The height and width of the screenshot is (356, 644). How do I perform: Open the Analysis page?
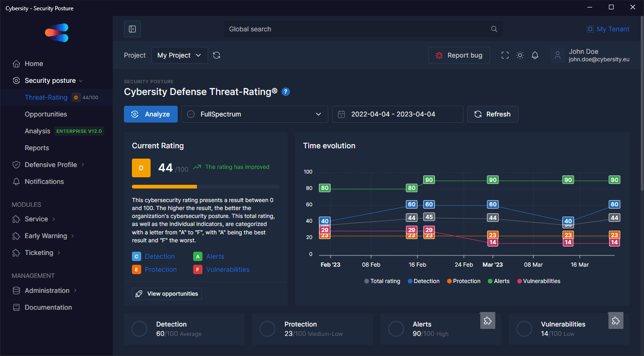click(x=37, y=131)
